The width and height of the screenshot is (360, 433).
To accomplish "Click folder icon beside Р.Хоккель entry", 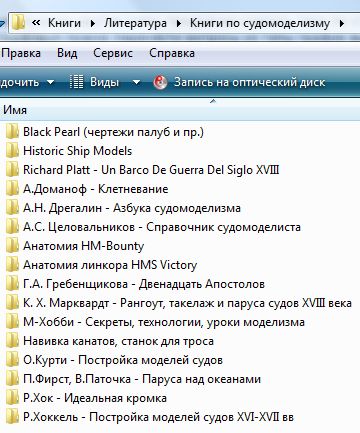I will (x=12, y=417).
